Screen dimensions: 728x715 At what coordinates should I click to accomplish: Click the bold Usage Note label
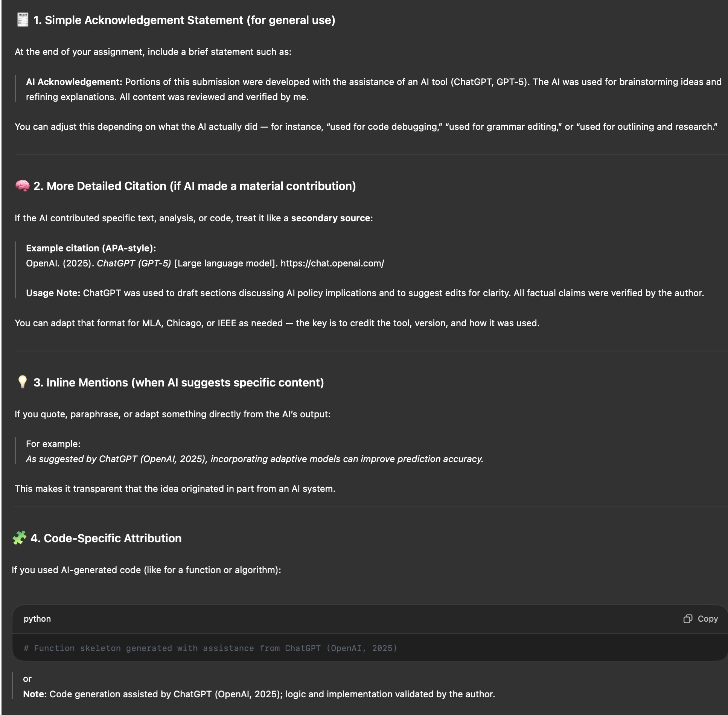(x=53, y=293)
